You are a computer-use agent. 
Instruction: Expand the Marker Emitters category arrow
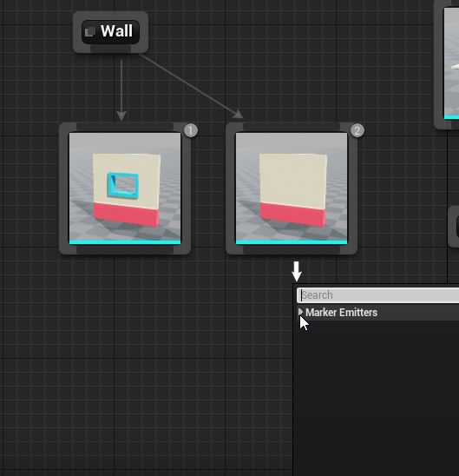coord(300,312)
